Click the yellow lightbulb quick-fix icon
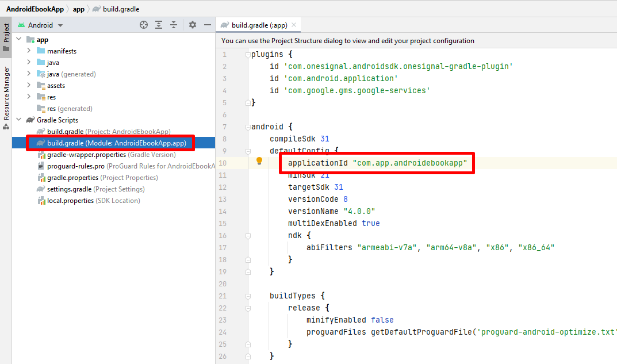Screen dimensions: 617x364 259,162
